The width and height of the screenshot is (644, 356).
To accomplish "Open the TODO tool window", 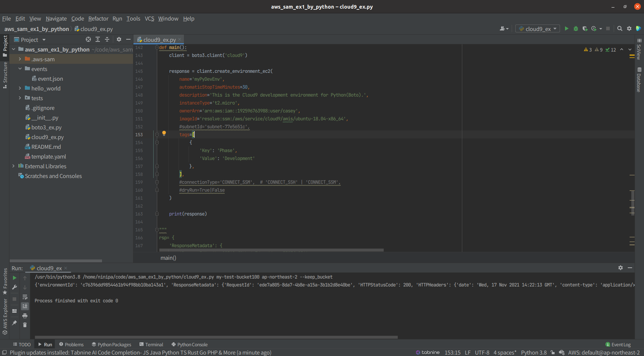I will click(22, 345).
